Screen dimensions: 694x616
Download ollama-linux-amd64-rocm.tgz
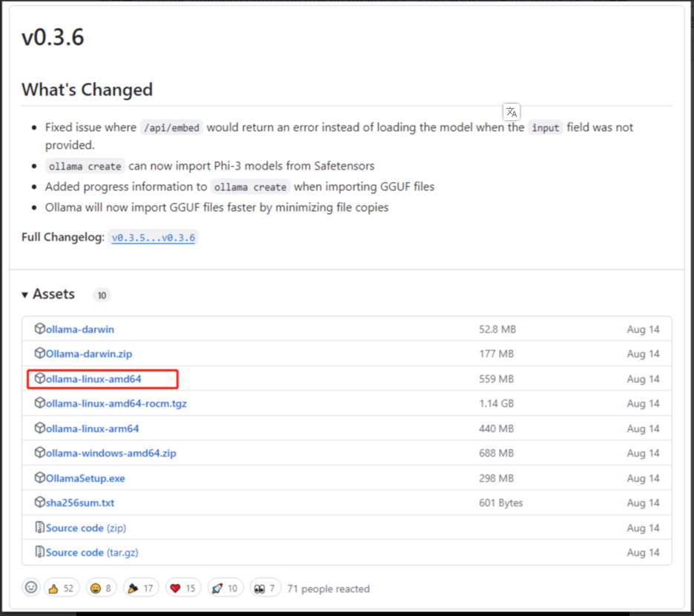tap(116, 403)
